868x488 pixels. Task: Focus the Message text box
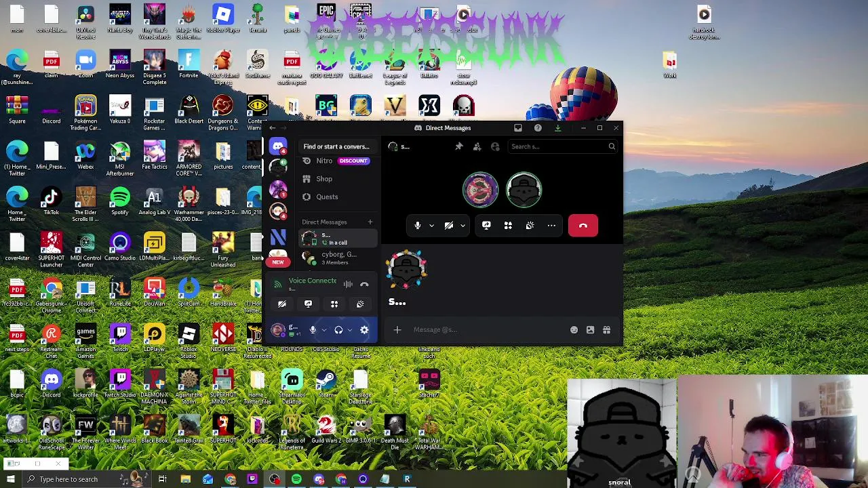pos(488,330)
